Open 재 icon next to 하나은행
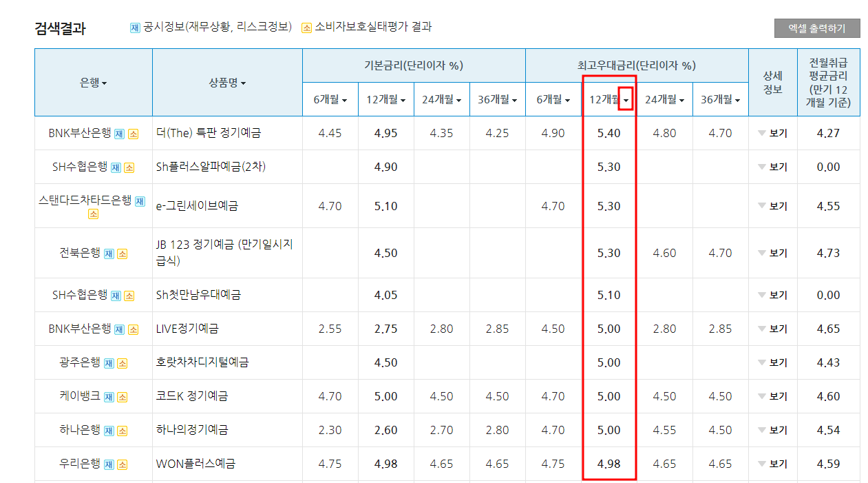 coord(109,431)
